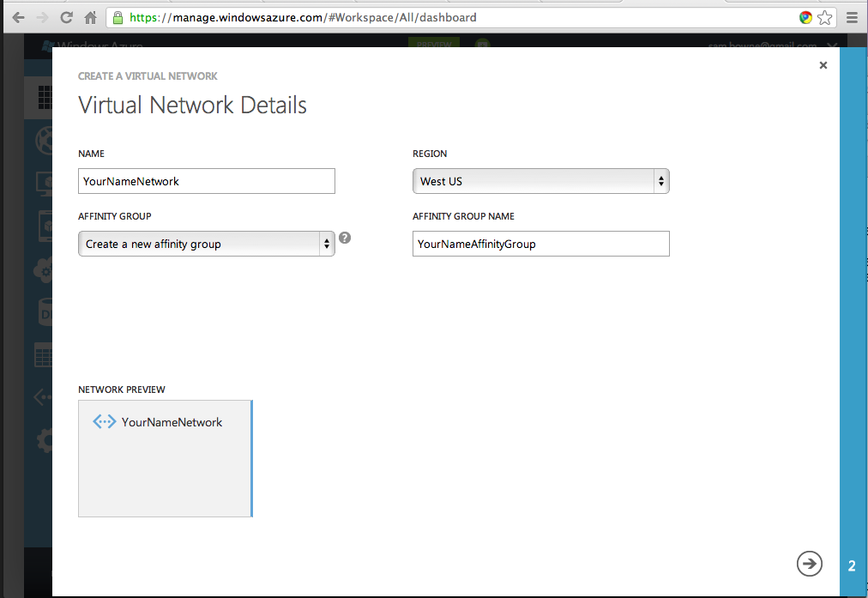Open the Affinity Group dropdown
The width and height of the screenshot is (868, 598).
click(x=207, y=244)
